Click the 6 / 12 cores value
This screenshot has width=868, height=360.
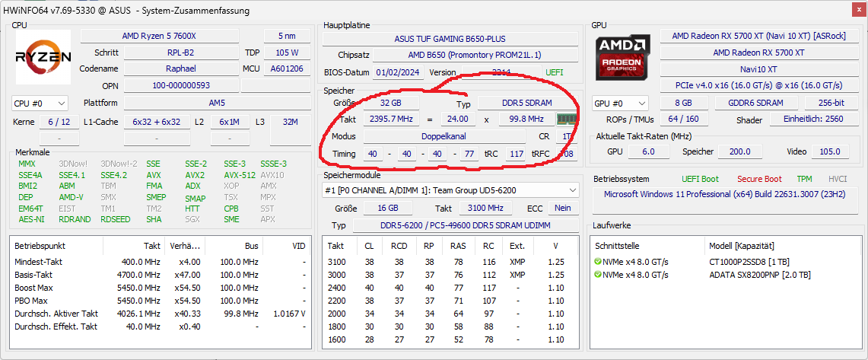click(x=59, y=122)
